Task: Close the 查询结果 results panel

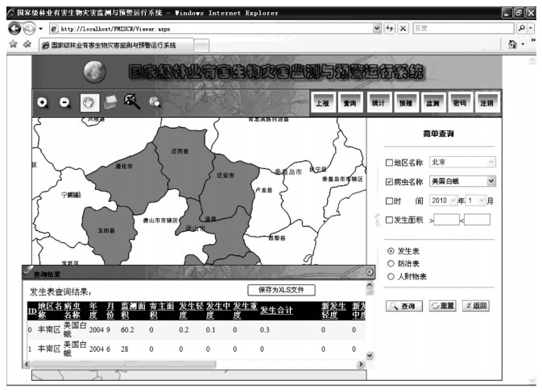Action: 370,273
